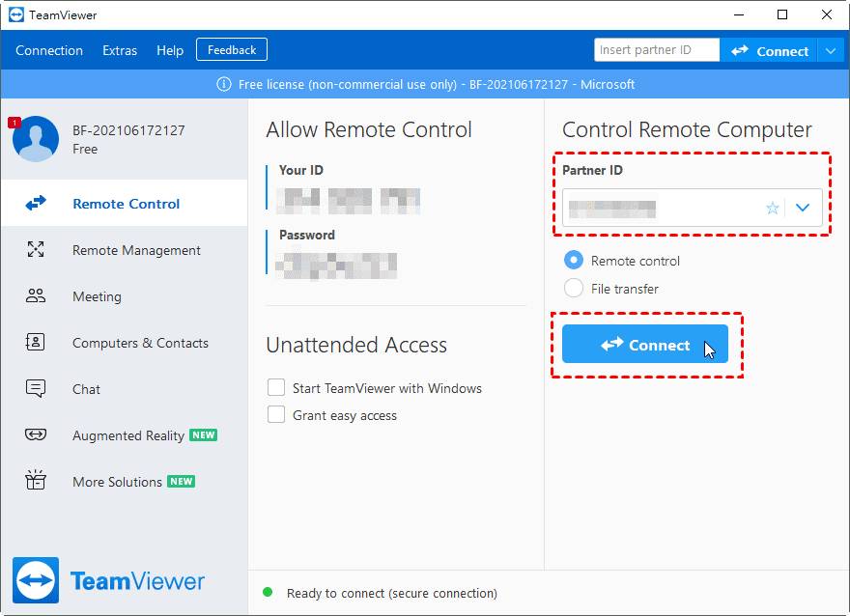Click the large Connect button under File transfer
850x616 pixels.
coord(645,344)
